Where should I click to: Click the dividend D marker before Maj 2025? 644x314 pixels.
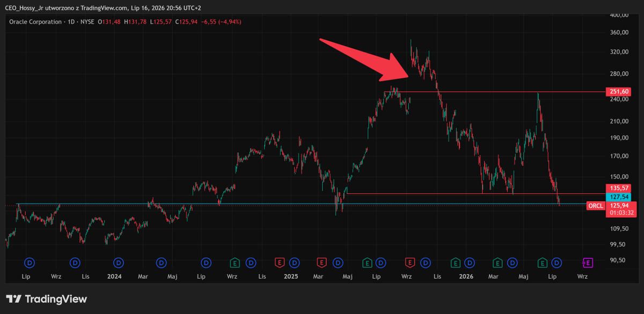pyautogui.click(x=338, y=262)
